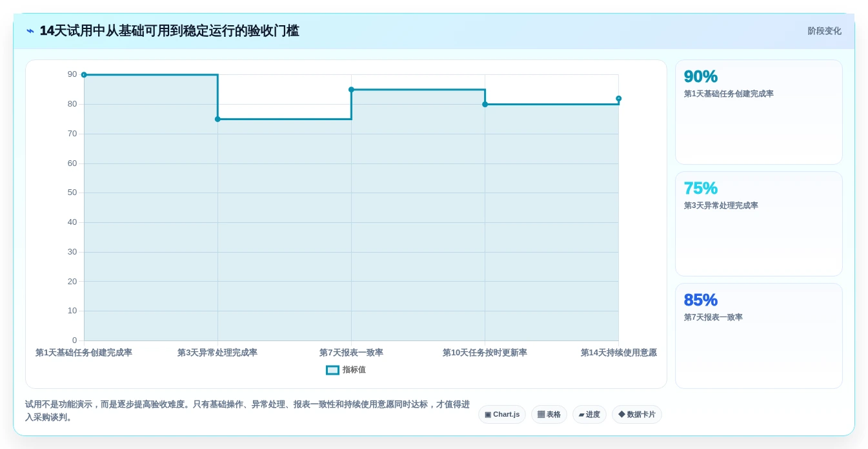Click the 第7天报表一致率 card caption

(x=713, y=318)
